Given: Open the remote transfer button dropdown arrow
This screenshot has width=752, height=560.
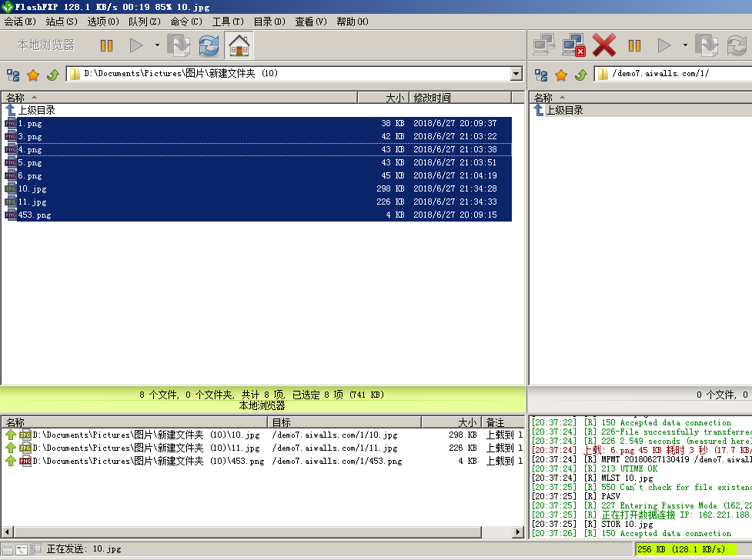Looking at the screenshot, I should point(685,45).
